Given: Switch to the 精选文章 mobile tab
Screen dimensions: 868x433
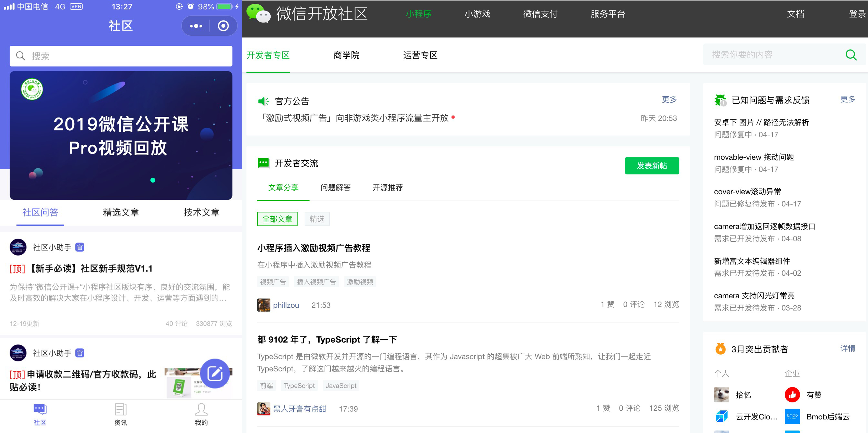Looking at the screenshot, I should point(121,213).
